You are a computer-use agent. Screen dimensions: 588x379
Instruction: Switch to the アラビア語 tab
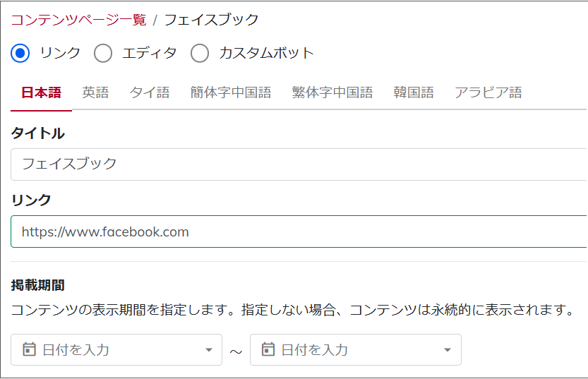pyautogui.click(x=488, y=92)
